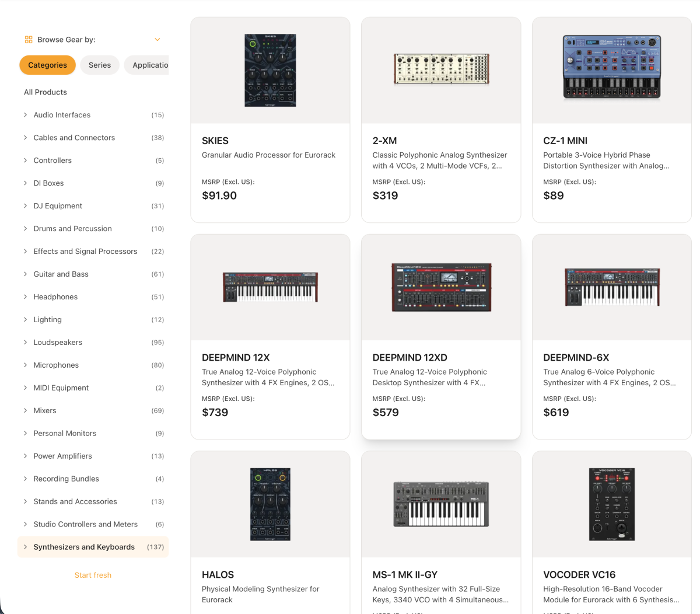700x614 pixels.
Task: Click the CZ-1 MINI product title
Action: (x=565, y=141)
